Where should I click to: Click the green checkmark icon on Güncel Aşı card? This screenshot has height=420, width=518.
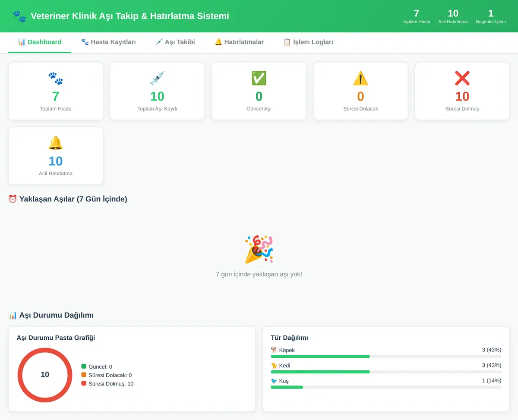tap(259, 78)
